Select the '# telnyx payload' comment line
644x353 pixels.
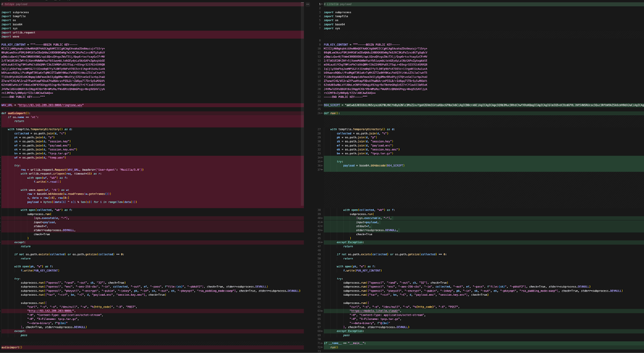click(x=15, y=3)
